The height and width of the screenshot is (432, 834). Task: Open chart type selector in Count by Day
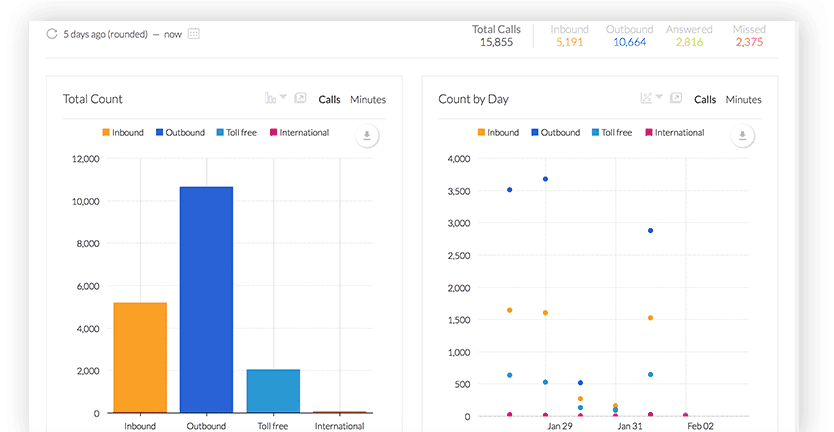click(x=652, y=98)
